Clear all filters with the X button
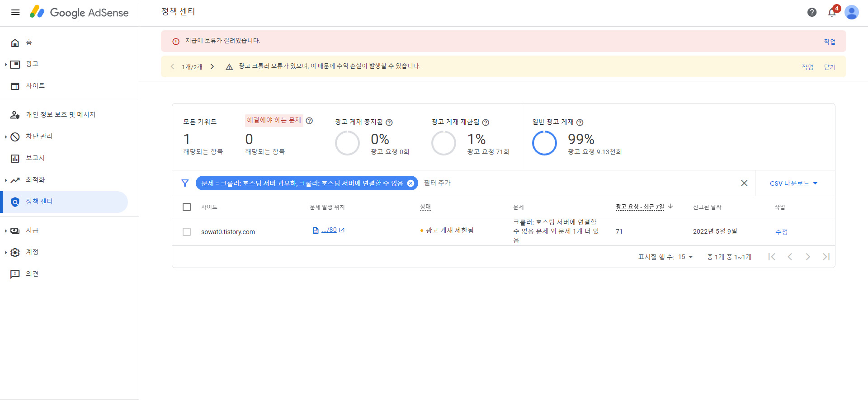This screenshot has height=400, width=868. tap(744, 183)
